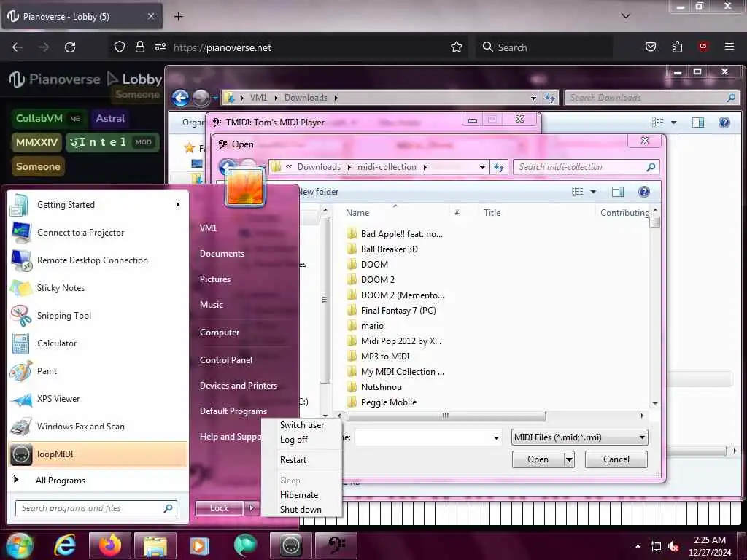Click the Windows Start orb
This screenshot has height=560, width=747.
pos(18,545)
